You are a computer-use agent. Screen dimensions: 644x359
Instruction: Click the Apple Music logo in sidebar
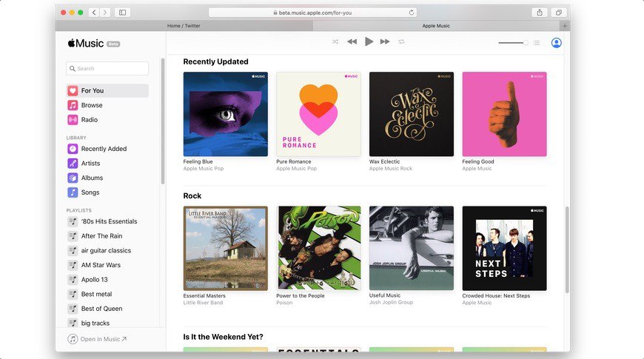[86, 43]
